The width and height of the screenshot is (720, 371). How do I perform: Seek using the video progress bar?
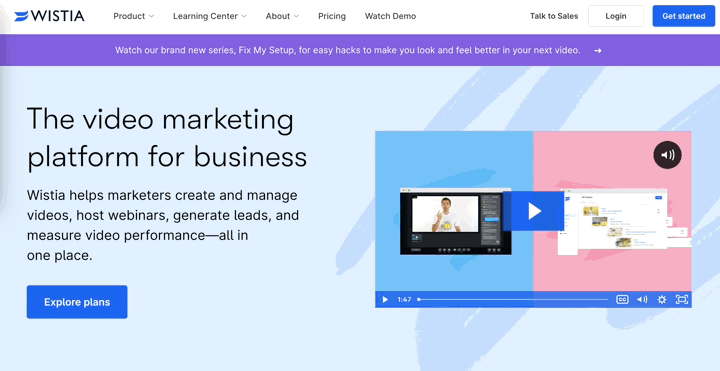click(512, 299)
